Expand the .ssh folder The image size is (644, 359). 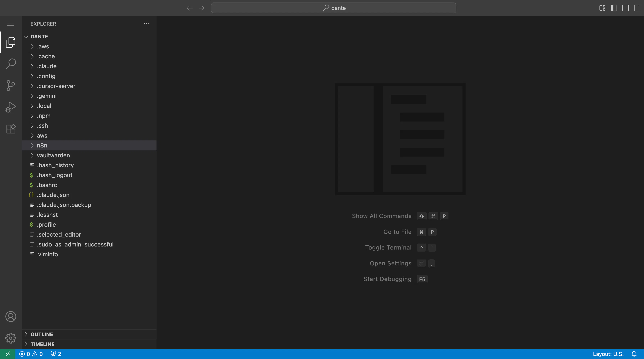tap(42, 126)
